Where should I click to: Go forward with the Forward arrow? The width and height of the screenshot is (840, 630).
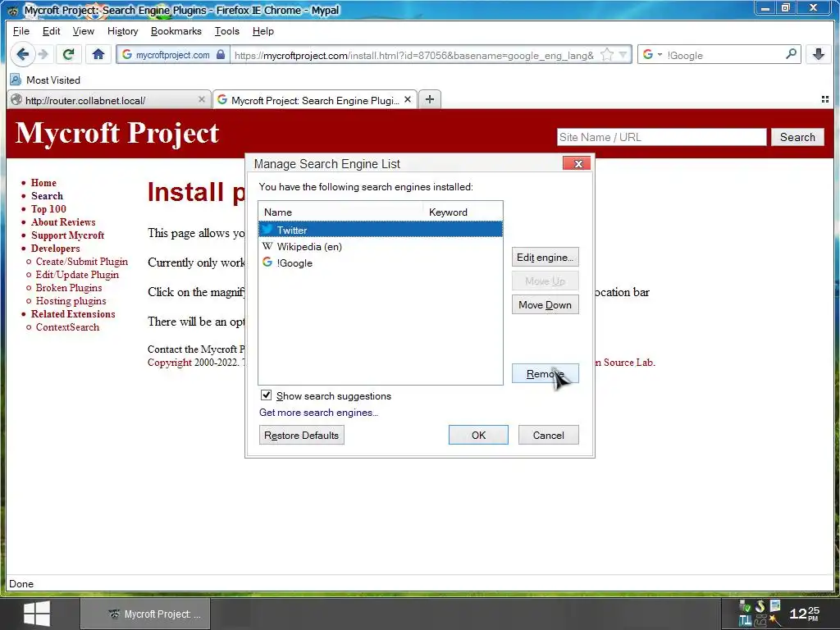coord(44,54)
